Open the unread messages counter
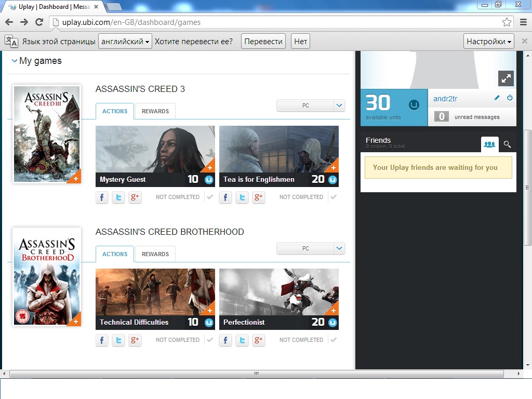This screenshot has width=532, height=399. click(x=442, y=117)
